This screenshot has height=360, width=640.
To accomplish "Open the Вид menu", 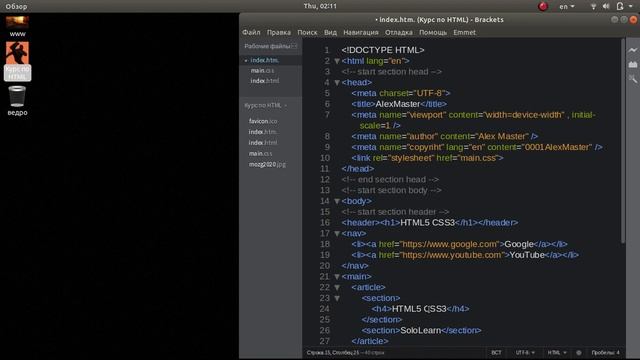I will (330, 32).
